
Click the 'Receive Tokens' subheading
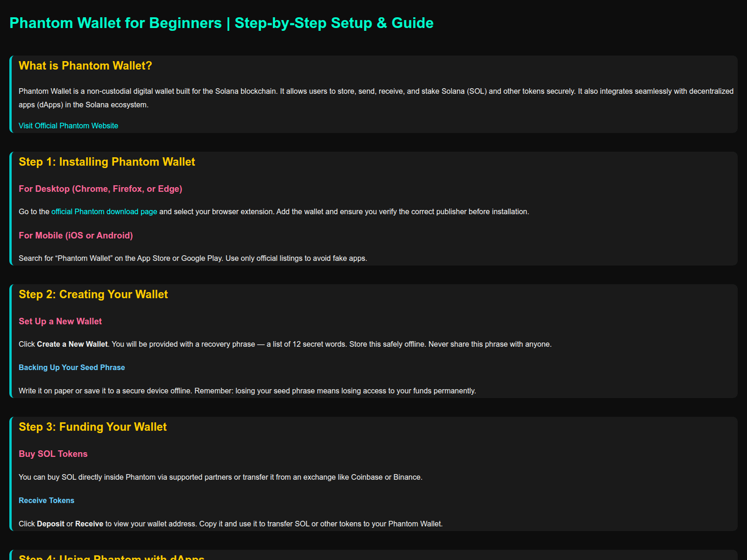(47, 500)
